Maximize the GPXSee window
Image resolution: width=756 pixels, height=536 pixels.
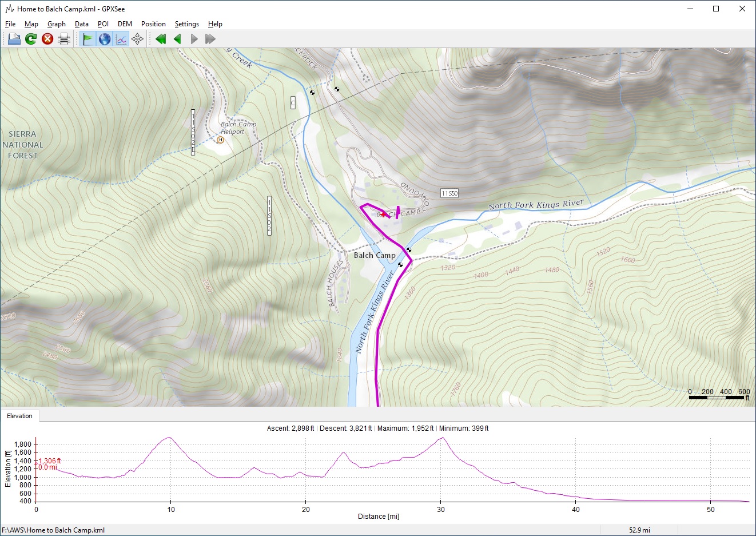[x=716, y=9]
